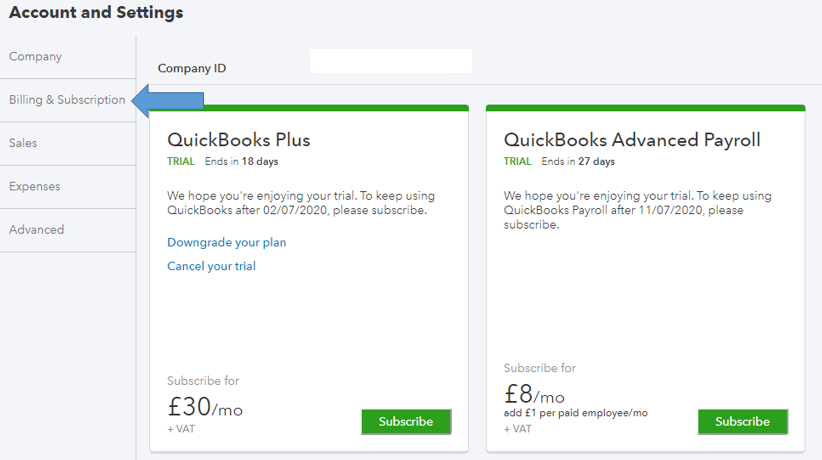
Task: Select the Billing & Subscription tab
Action: point(67,100)
